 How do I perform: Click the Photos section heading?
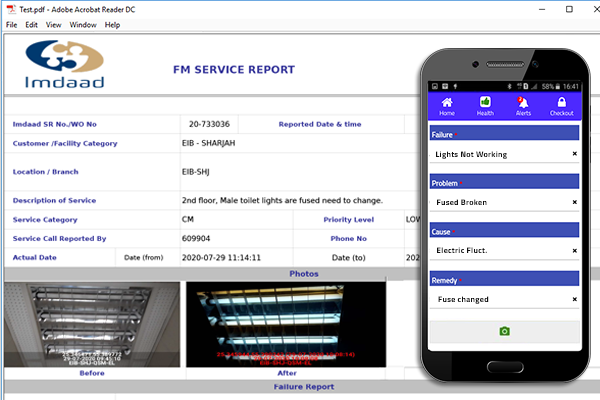point(304,274)
